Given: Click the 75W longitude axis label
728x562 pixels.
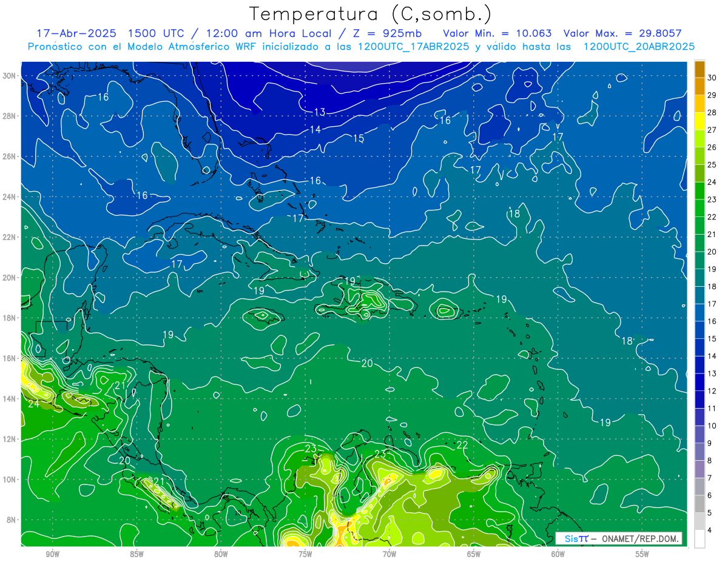Looking at the screenshot, I should [x=305, y=554].
